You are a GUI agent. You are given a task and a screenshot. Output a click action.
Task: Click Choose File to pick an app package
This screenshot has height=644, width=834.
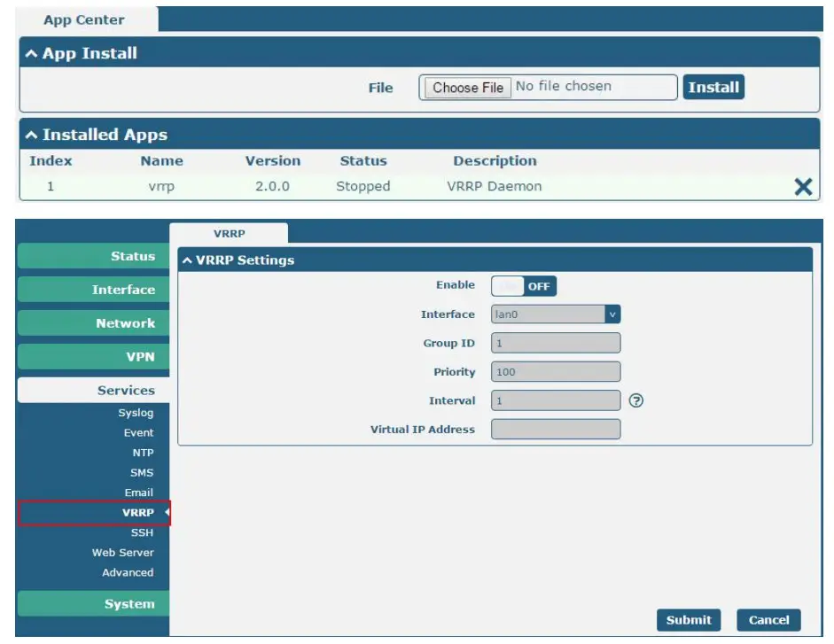pyautogui.click(x=466, y=87)
